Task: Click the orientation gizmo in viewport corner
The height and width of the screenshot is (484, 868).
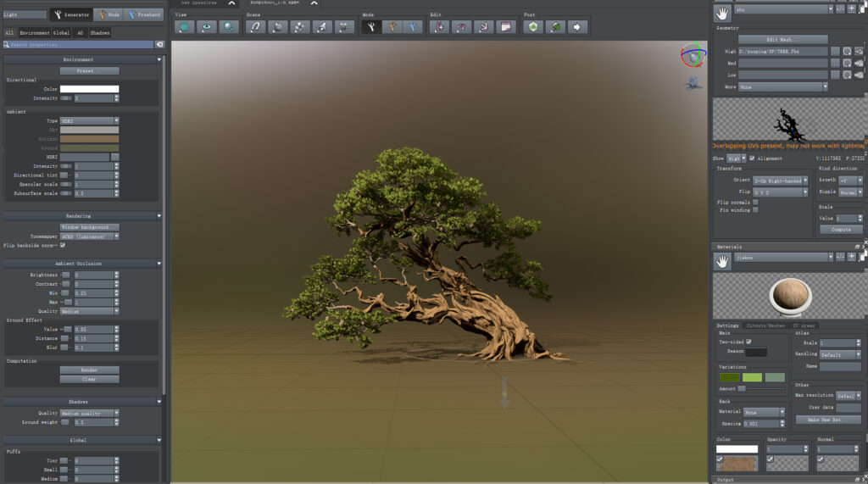Action: point(692,57)
